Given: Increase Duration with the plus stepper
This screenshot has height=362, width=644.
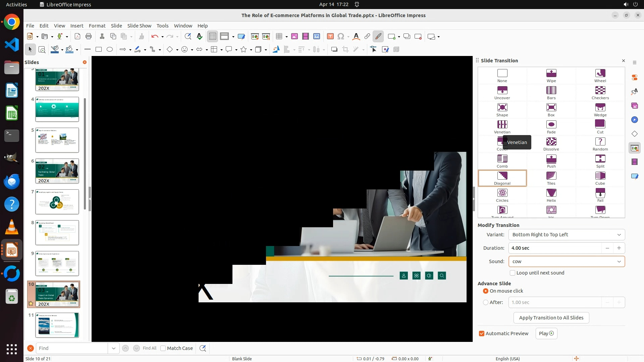Looking at the screenshot, I should [619, 248].
